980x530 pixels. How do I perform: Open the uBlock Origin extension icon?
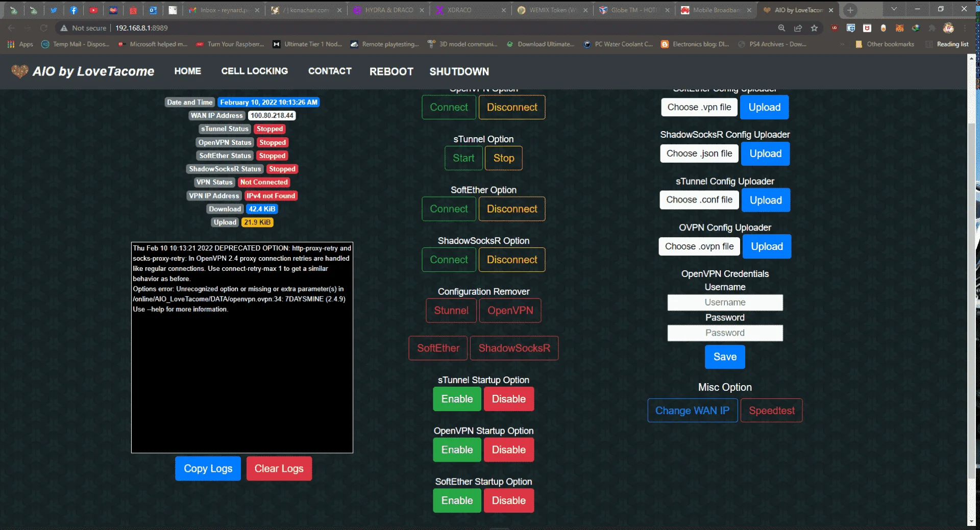[x=835, y=28]
